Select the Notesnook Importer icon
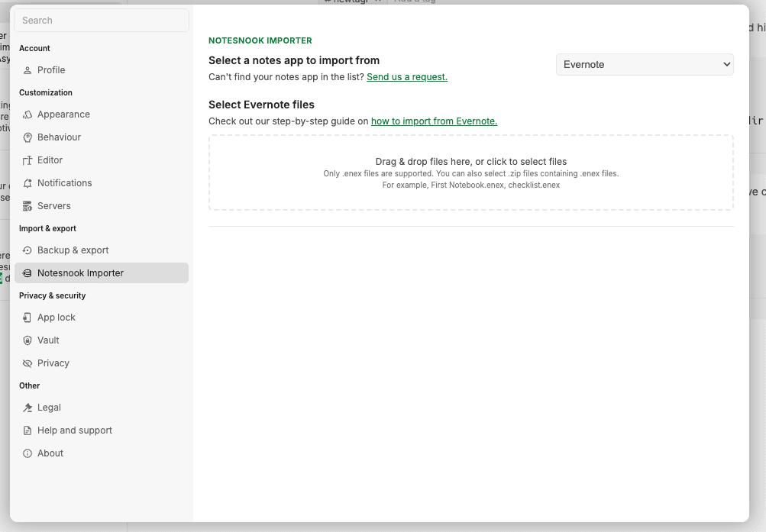 click(x=27, y=272)
